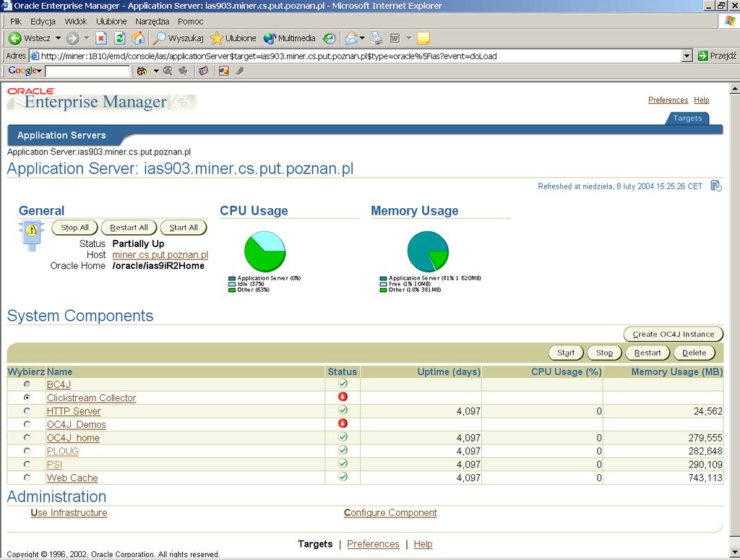This screenshot has width=740, height=560.
Task: Print the page with printer icon
Action: tap(376, 38)
